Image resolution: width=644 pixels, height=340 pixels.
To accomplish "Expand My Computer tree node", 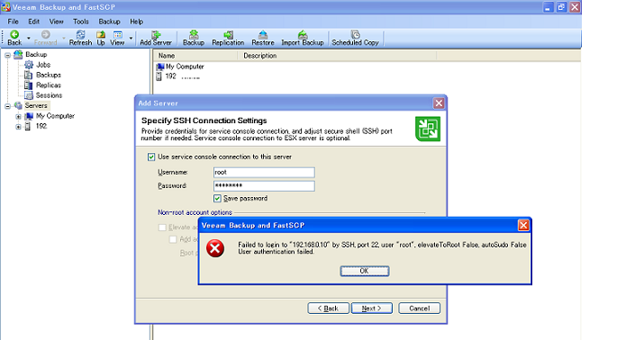I will pyautogui.click(x=18, y=116).
